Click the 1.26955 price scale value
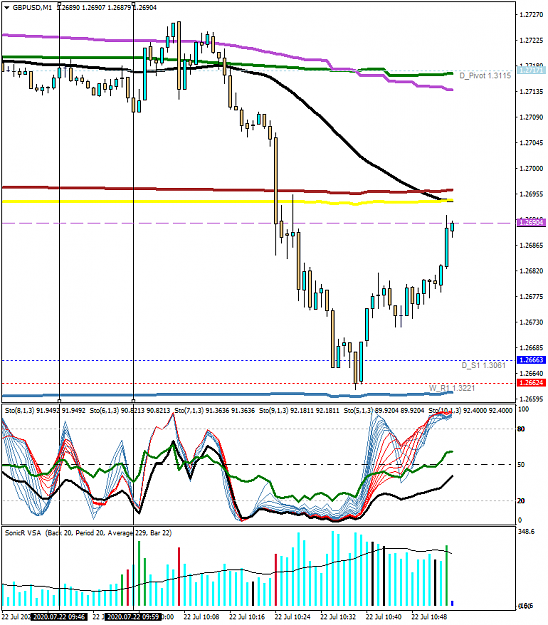Viewport: 548px width, 625px height. 531,194
